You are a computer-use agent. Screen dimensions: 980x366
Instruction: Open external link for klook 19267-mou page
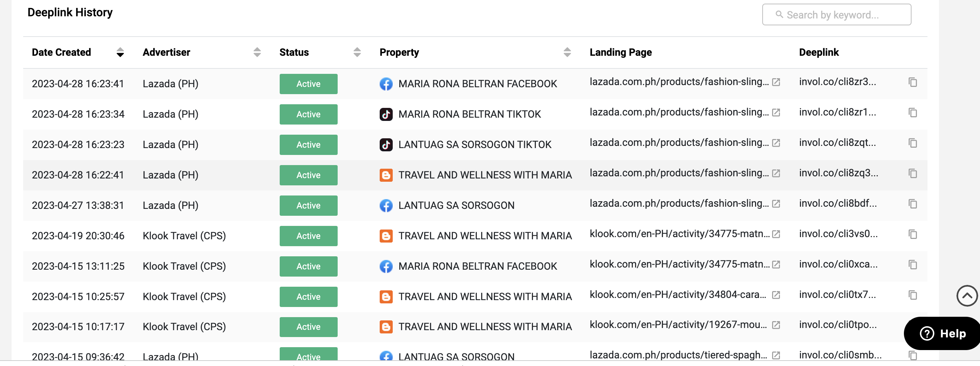point(776,325)
